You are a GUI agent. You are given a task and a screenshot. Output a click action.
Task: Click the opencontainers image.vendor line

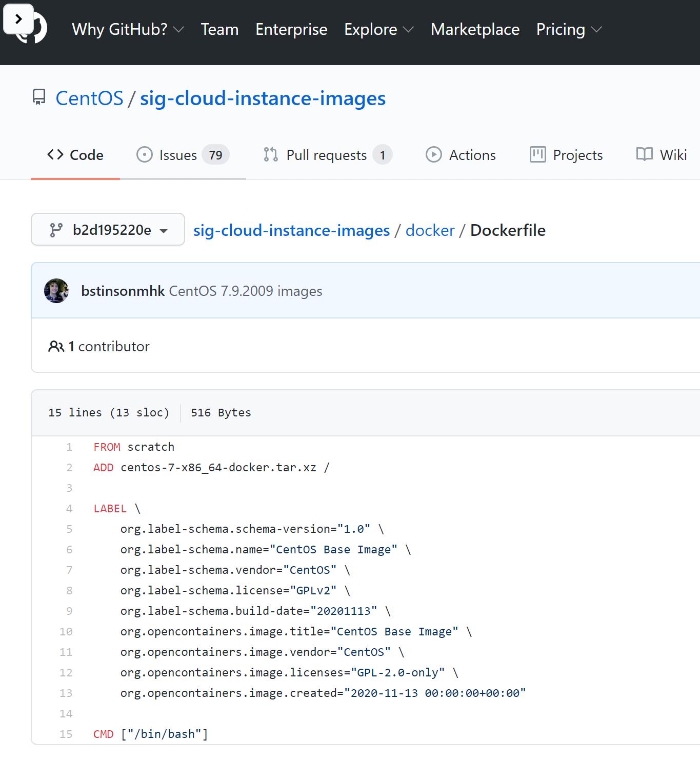pos(263,652)
